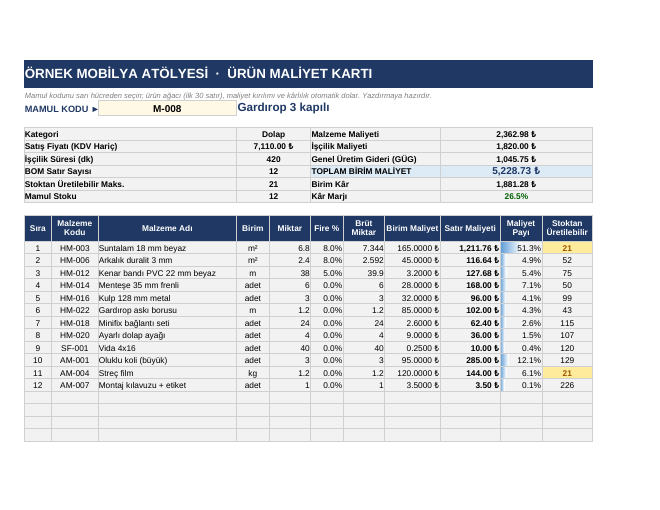Click the Birim column header
The image size is (660, 510).
coord(253,228)
